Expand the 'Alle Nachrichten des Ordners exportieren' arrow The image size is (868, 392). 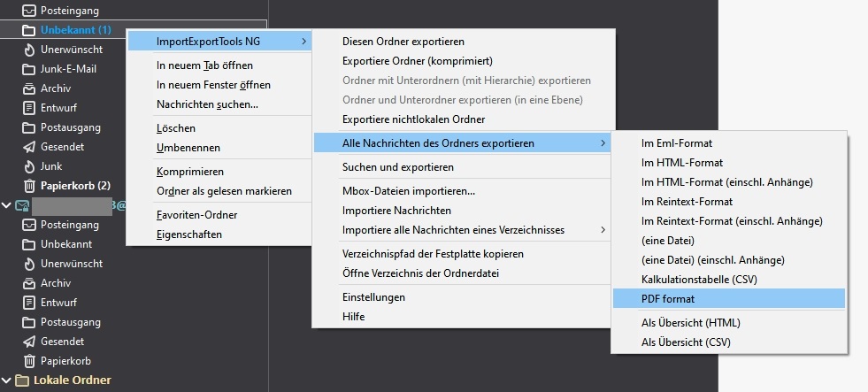603,143
